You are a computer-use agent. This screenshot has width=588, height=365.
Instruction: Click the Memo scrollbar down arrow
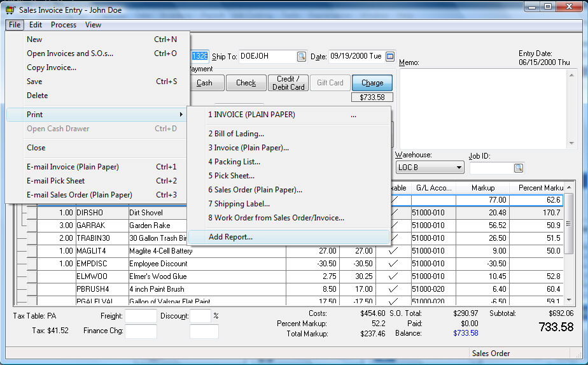point(571,143)
